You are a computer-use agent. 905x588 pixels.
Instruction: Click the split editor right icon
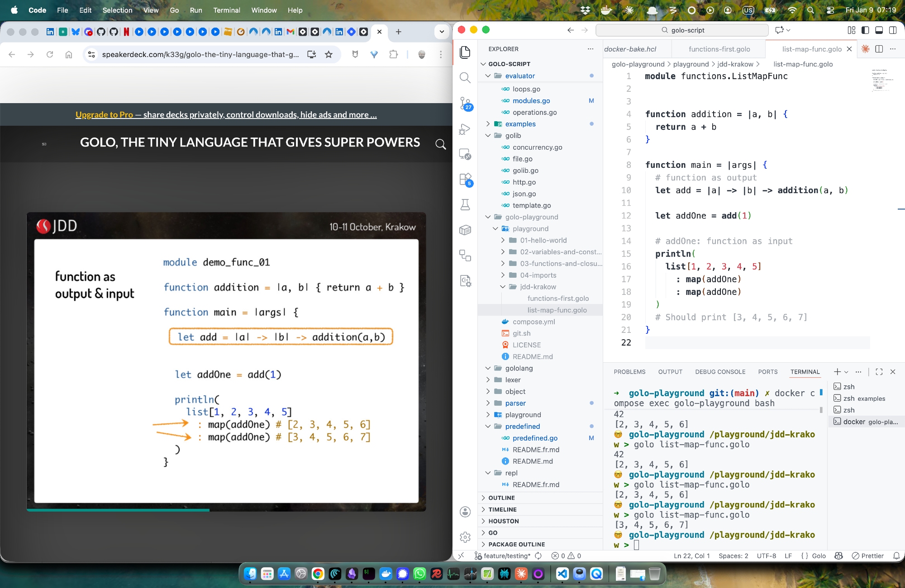[879, 49]
